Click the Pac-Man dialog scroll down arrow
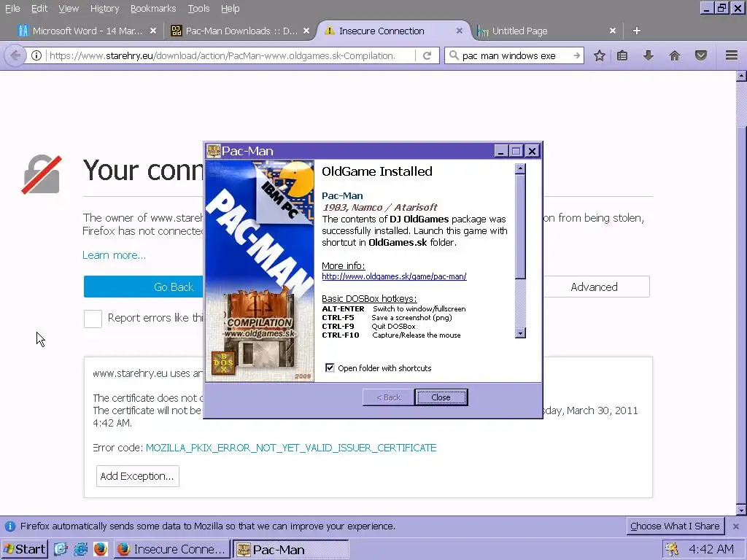 click(521, 332)
